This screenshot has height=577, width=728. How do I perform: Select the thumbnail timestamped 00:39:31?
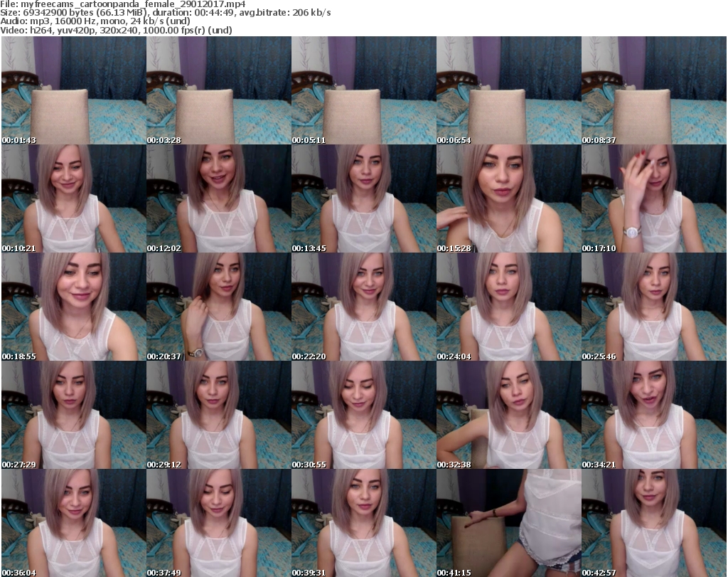363,523
